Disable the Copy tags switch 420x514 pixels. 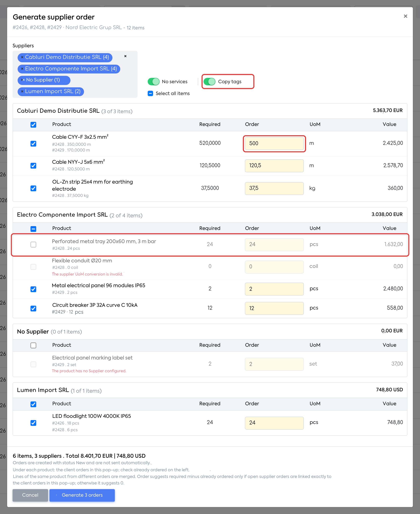pyautogui.click(x=209, y=82)
